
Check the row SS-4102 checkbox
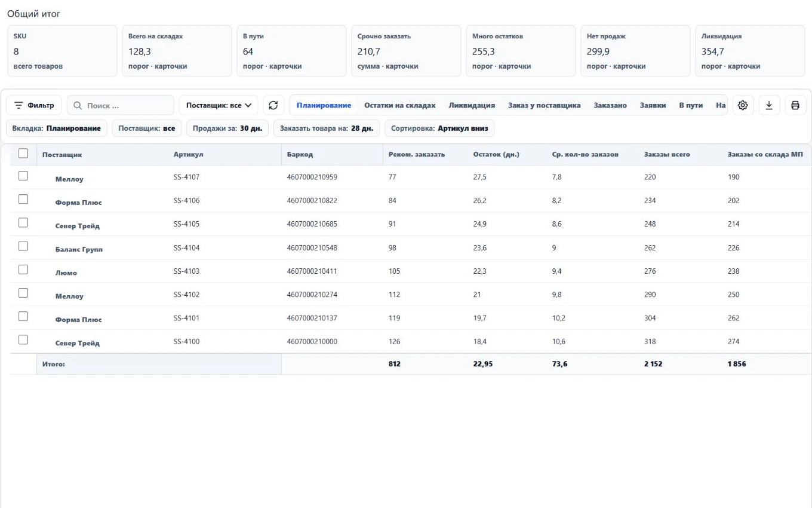coord(23,293)
